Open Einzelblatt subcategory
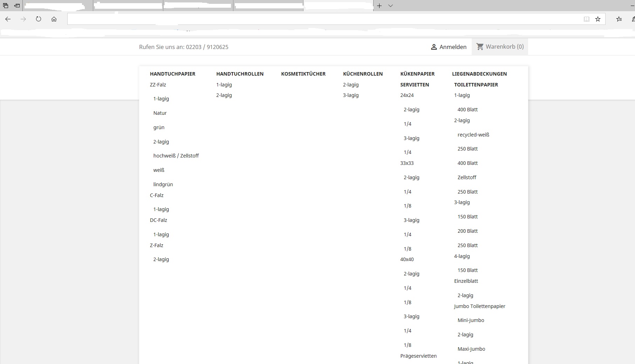Viewport: 635px width, 364px height. [466, 281]
